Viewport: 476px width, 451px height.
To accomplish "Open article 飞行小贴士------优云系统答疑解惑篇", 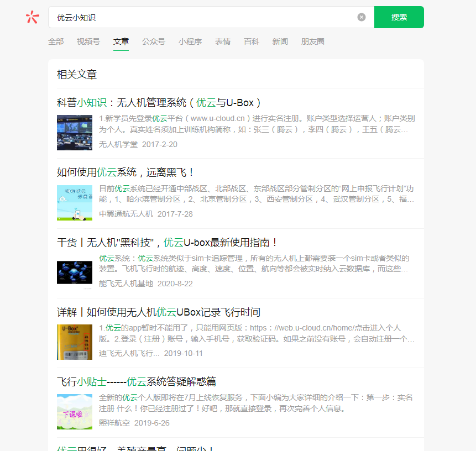I will (137, 381).
